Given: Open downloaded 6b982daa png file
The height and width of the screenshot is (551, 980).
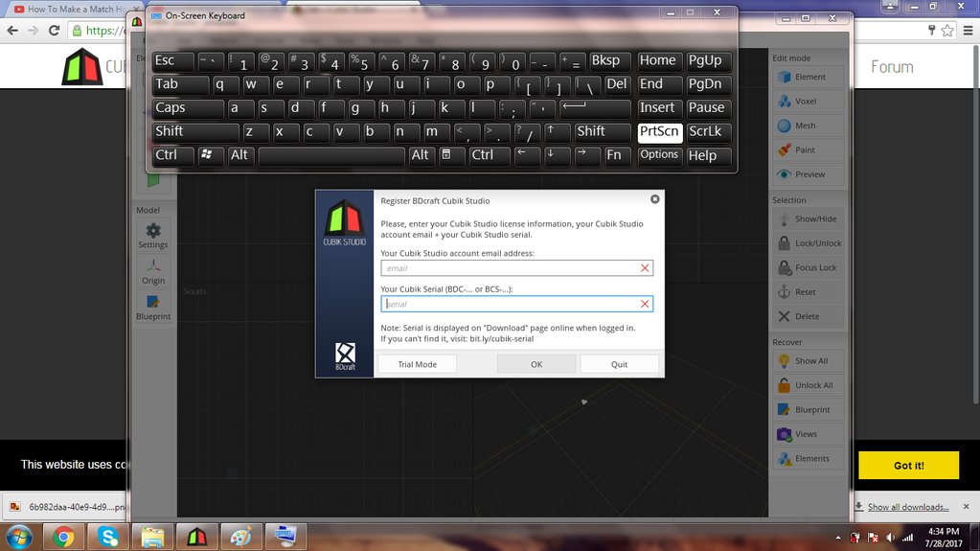Looking at the screenshot, I should click(x=67, y=507).
